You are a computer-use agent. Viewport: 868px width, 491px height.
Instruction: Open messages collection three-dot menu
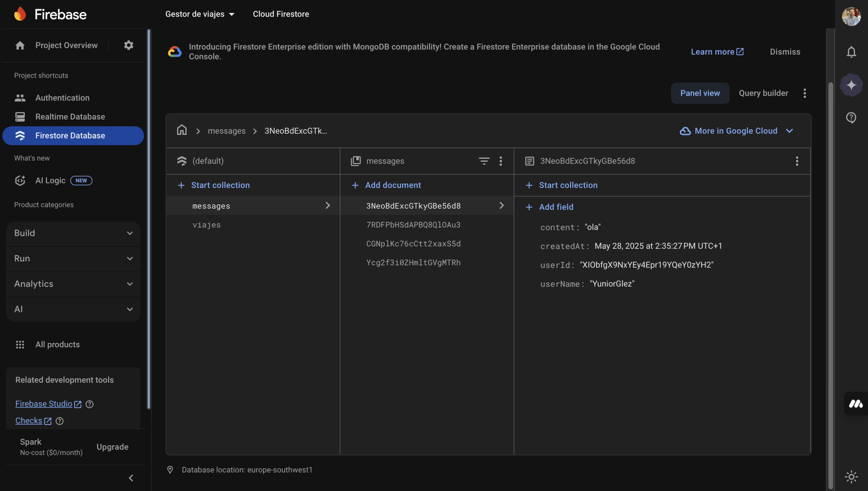501,161
